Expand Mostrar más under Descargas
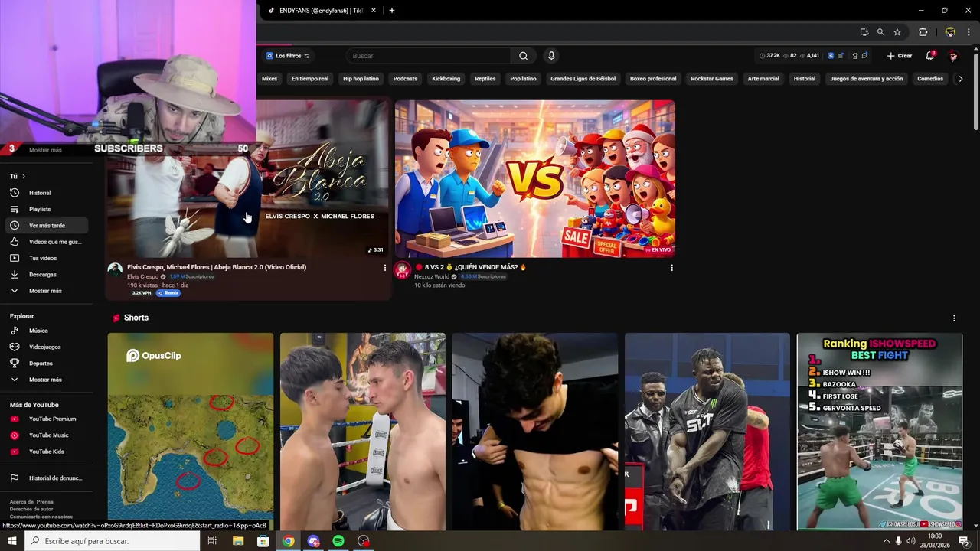The width and height of the screenshot is (980, 551). (x=46, y=291)
